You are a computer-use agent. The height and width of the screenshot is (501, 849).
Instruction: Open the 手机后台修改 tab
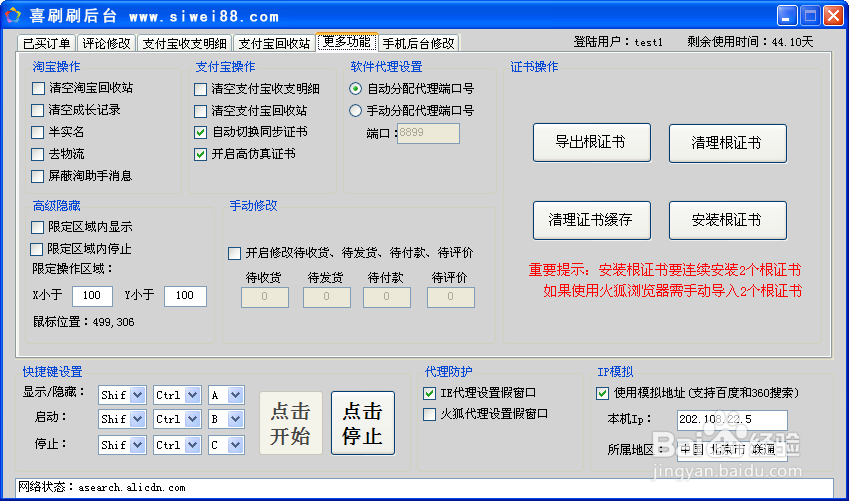pyautogui.click(x=419, y=43)
